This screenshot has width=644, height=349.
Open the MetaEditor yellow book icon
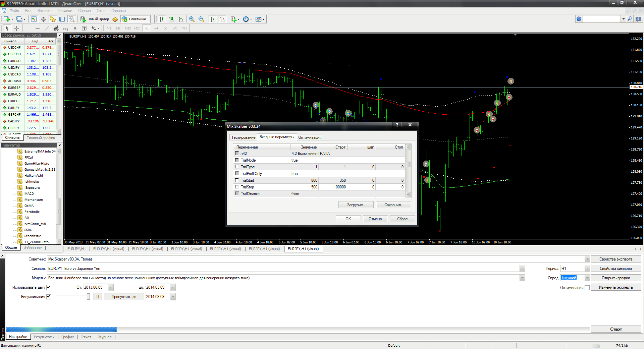[x=115, y=19]
